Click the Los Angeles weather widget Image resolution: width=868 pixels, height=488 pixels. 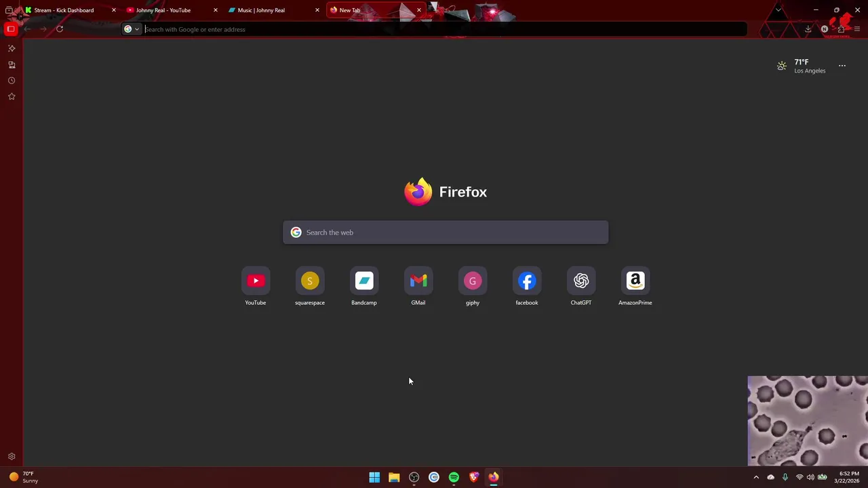[x=801, y=66]
